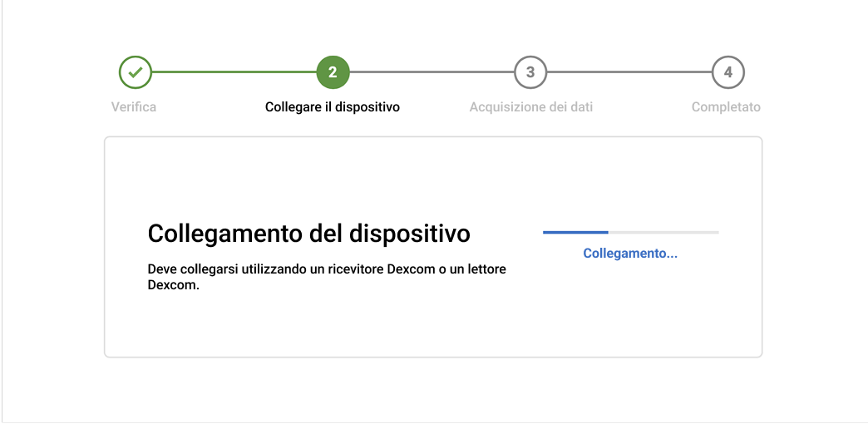Select the Collegare il dispositivo step label
The width and height of the screenshot is (868, 424).
point(333,107)
